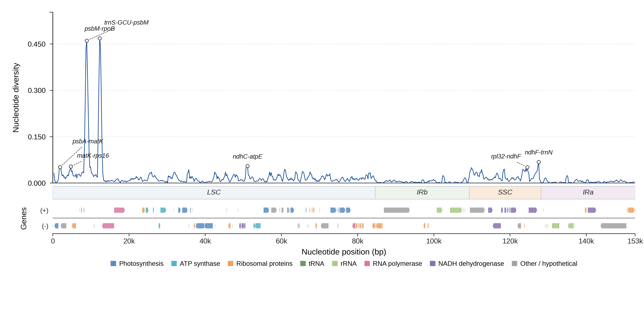Click the Nucleotide position (bp) axis title
Image resolution: width=644 pixels, height=313 pixels.
click(x=344, y=252)
